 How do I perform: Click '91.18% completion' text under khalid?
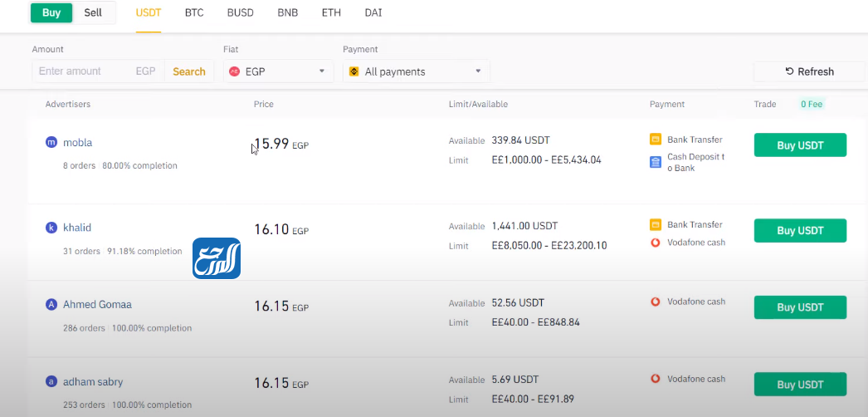point(144,251)
